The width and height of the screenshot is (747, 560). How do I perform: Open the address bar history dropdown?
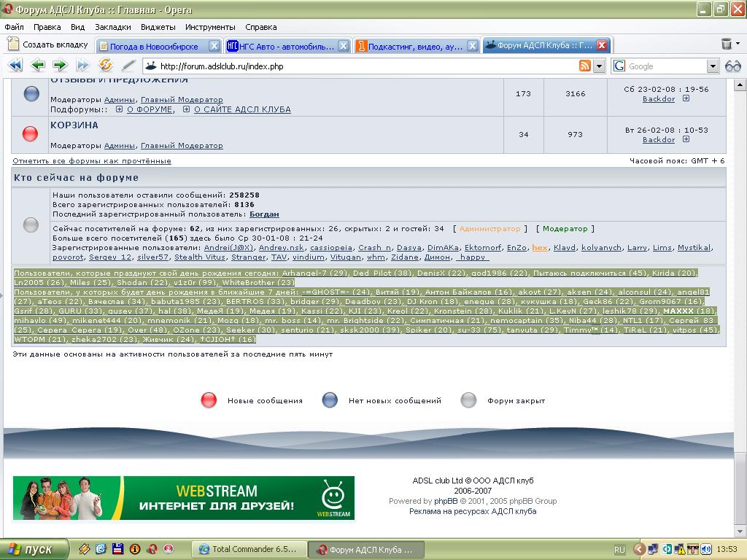click(x=599, y=66)
